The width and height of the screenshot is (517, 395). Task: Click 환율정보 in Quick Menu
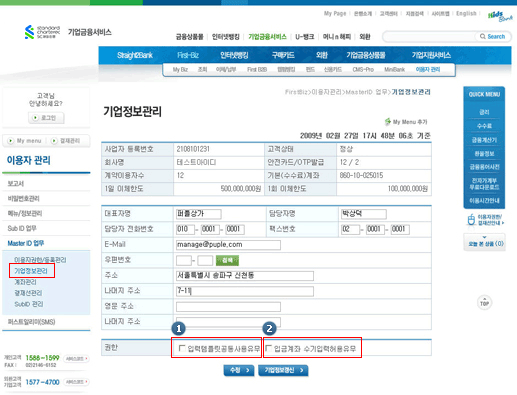(484, 154)
